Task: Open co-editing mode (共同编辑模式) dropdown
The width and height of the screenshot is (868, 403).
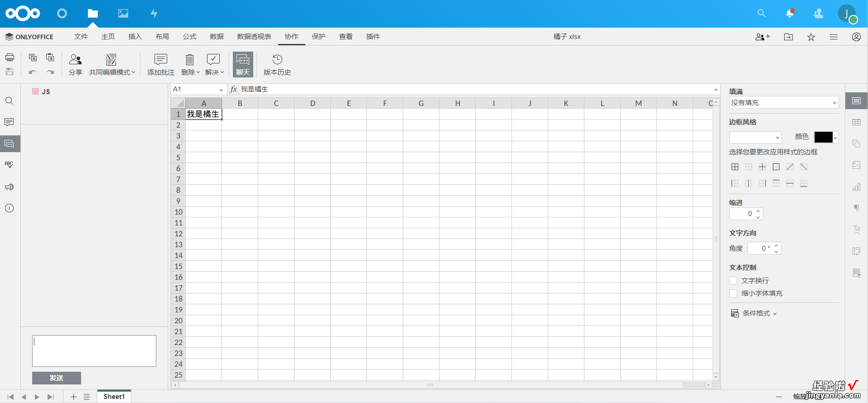Action: coord(112,65)
